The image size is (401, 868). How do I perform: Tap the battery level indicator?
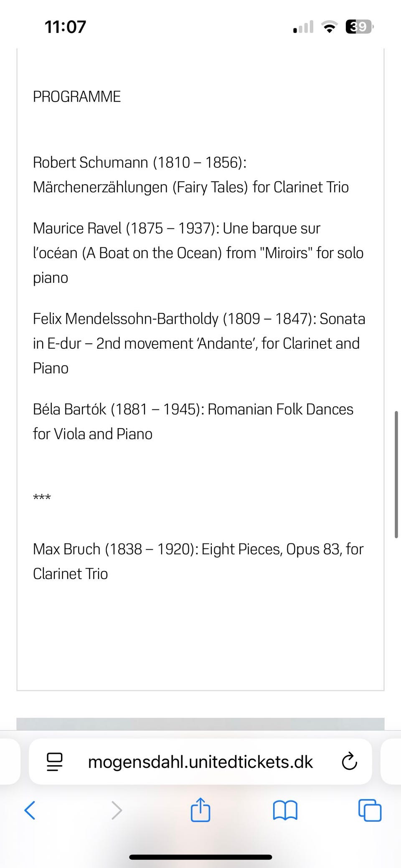coord(359,27)
